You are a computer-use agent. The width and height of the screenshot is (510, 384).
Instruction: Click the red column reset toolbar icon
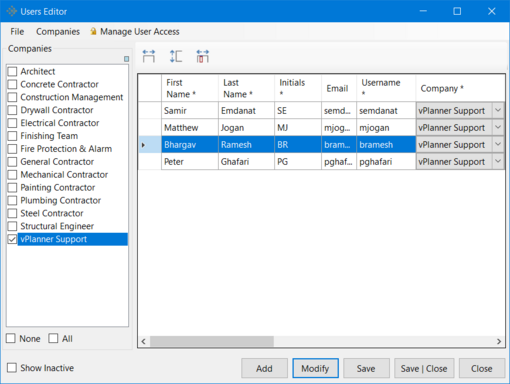tap(202, 56)
